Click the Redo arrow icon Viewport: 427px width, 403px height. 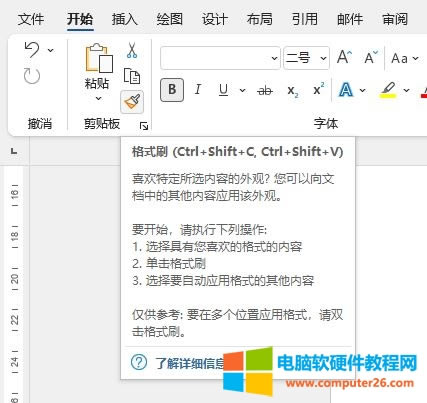(x=32, y=76)
